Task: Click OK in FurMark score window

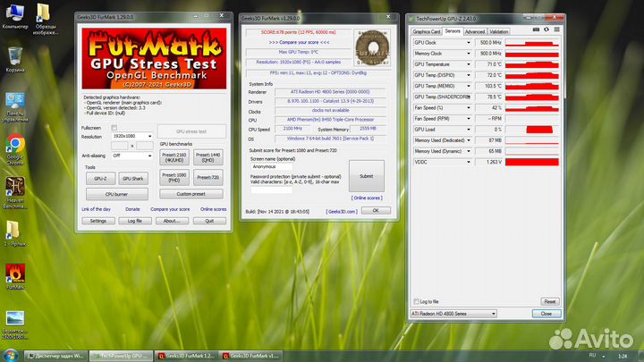Action: 376,210
